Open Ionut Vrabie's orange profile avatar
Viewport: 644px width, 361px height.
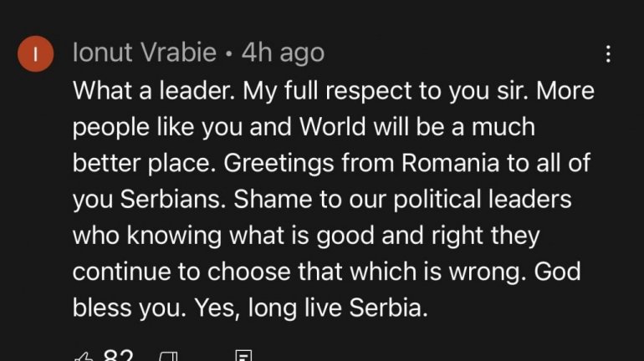[35, 55]
